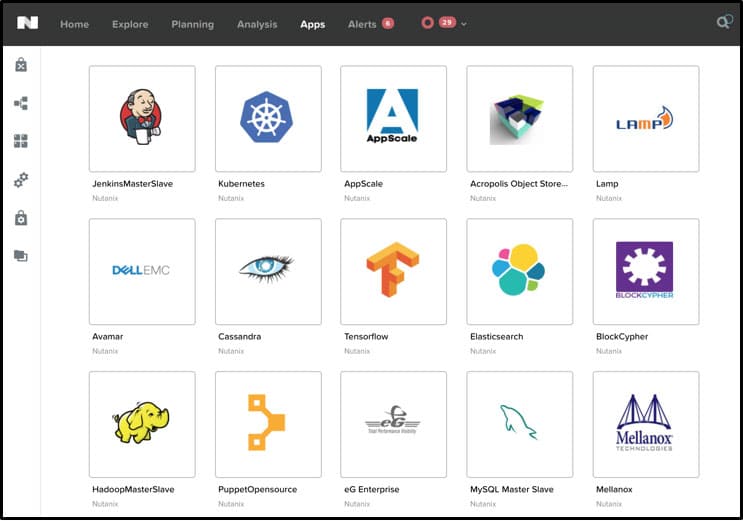The height and width of the screenshot is (521, 743).
Task: Open the marketplace bag sidebar icon
Action: [x=21, y=65]
